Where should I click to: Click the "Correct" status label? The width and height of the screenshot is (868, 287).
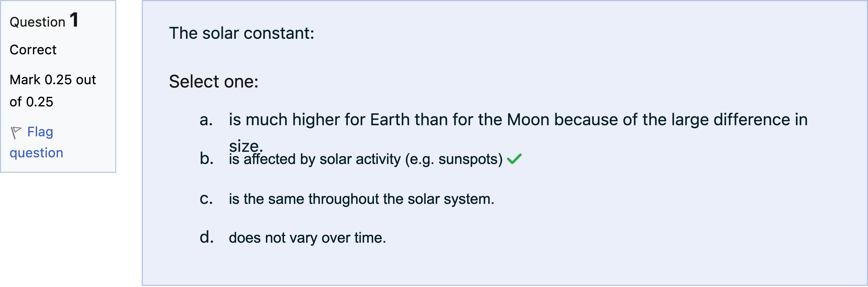click(33, 50)
